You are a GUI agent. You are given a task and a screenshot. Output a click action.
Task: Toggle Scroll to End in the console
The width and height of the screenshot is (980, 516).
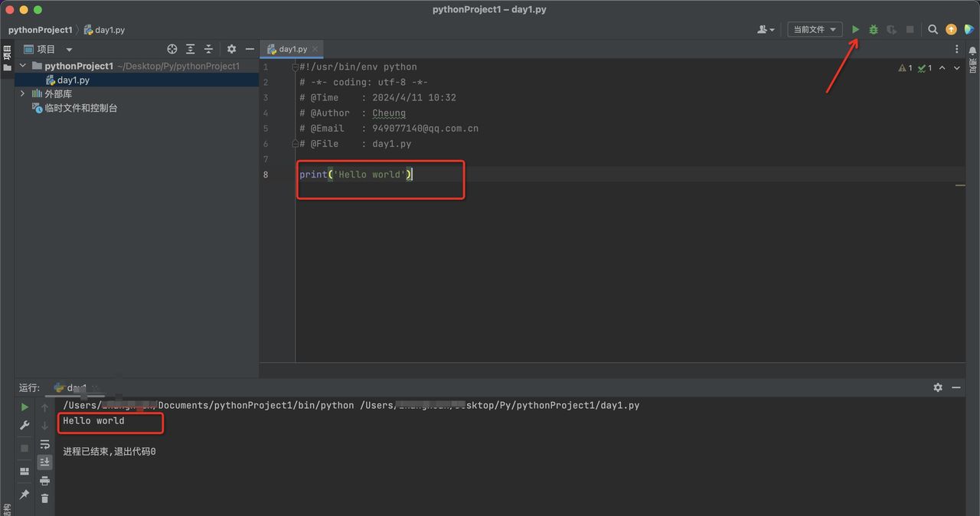point(45,462)
